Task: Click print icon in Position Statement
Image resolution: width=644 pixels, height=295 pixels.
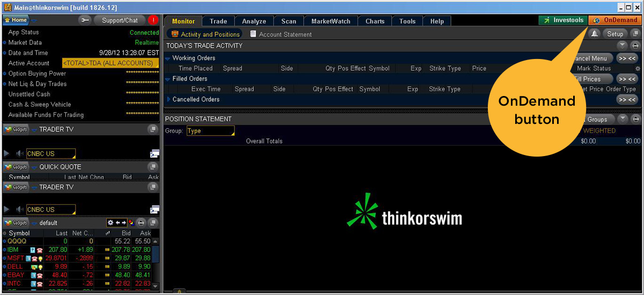Action: point(635,119)
